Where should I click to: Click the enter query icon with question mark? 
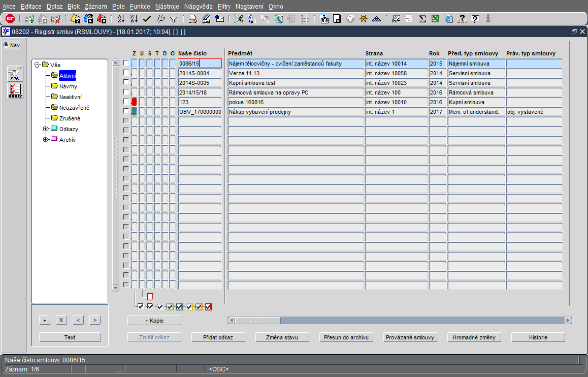(75, 19)
